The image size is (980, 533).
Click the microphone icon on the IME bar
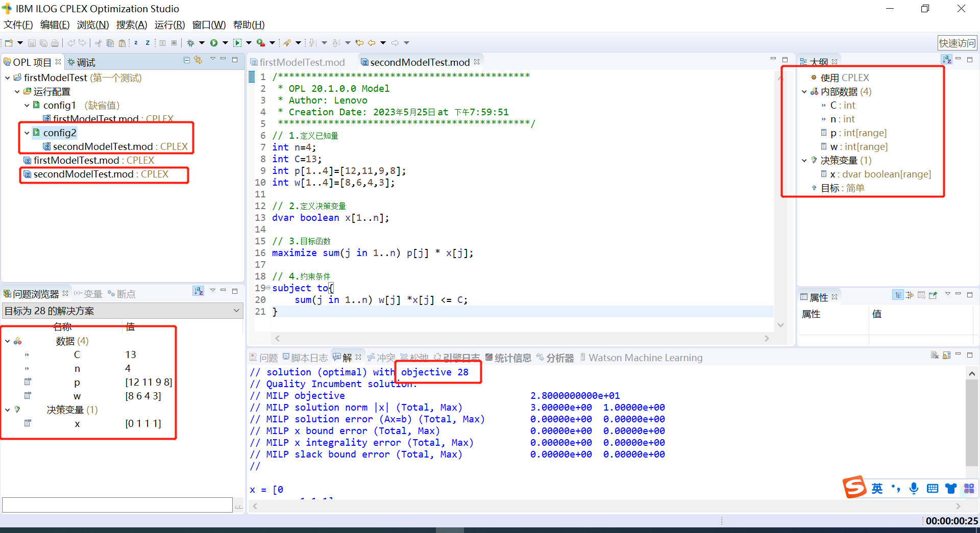click(x=914, y=489)
